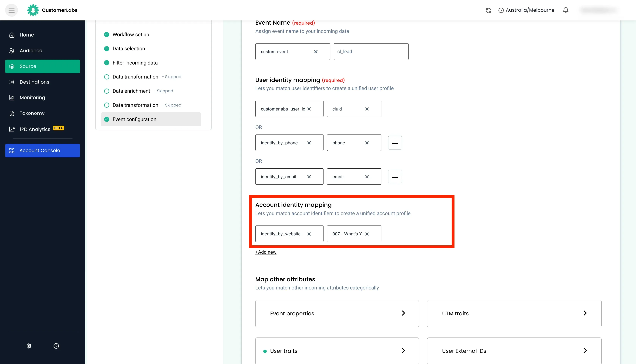Clear the 007 - What's Y.. value
Image resolution: width=636 pixels, height=364 pixels.
[x=367, y=234]
